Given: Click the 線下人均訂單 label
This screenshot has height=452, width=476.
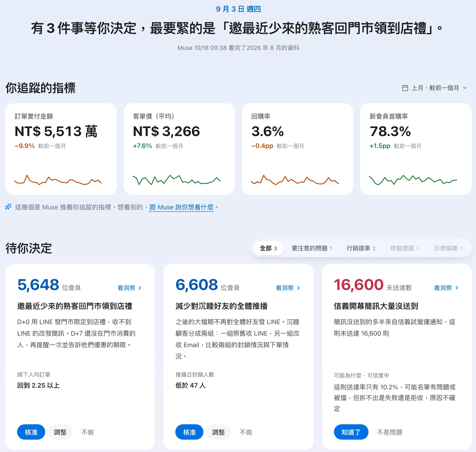Looking at the screenshot, I should (34, 374).
